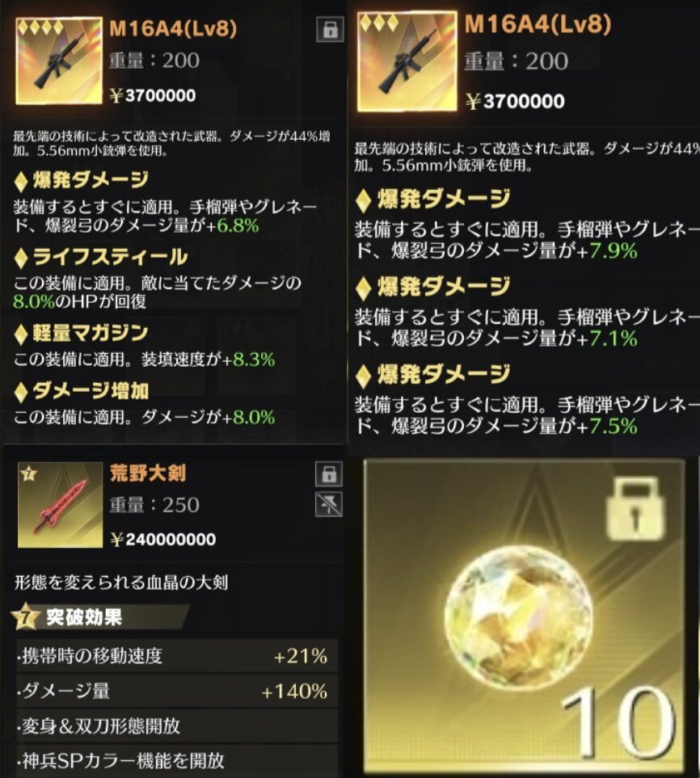Toggle pin icon below sword's lock
Viewport: 700px width, 778px height.
tap(329, 504)
